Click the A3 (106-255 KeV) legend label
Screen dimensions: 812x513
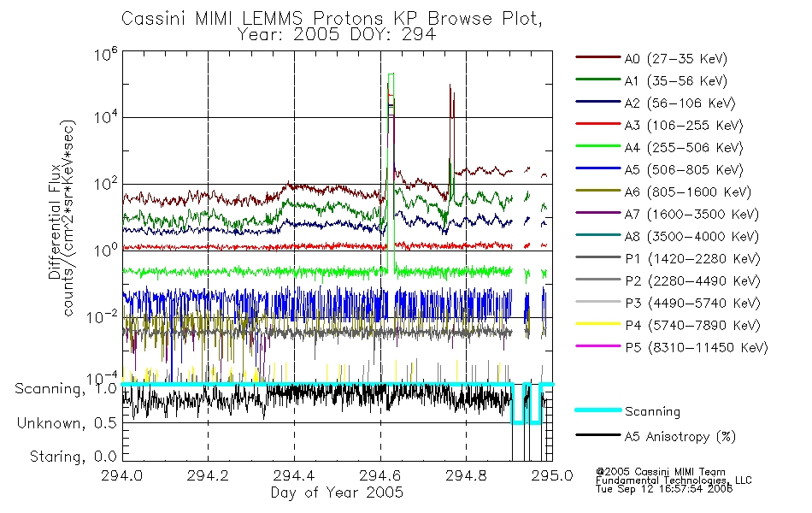(684, 126)
